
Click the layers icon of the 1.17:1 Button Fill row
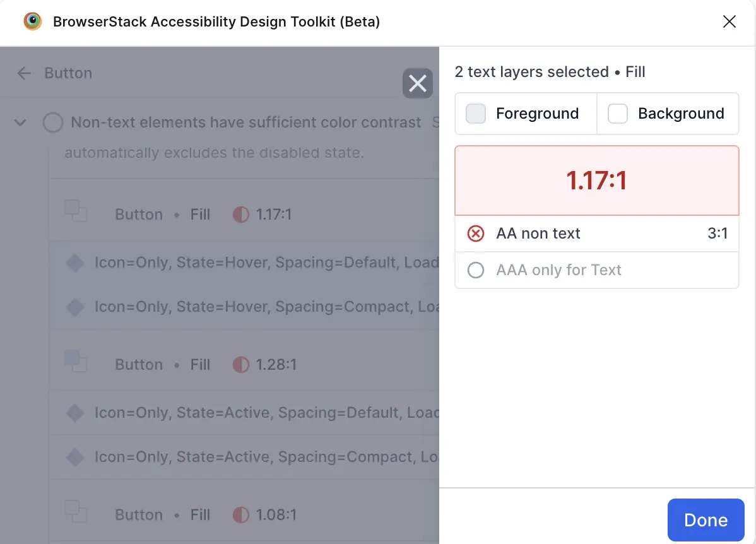(76, 211)
